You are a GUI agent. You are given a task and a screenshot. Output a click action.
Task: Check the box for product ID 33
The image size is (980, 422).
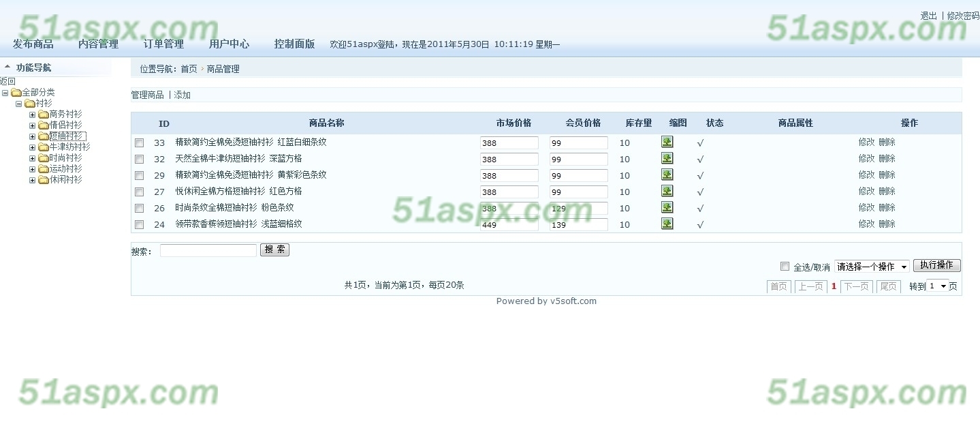pos(139,143)
